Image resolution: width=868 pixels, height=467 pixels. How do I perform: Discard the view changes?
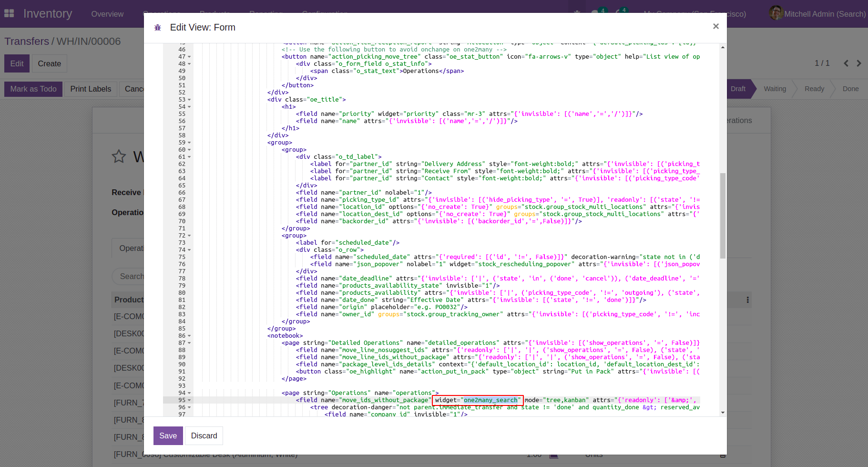(204, 436)
